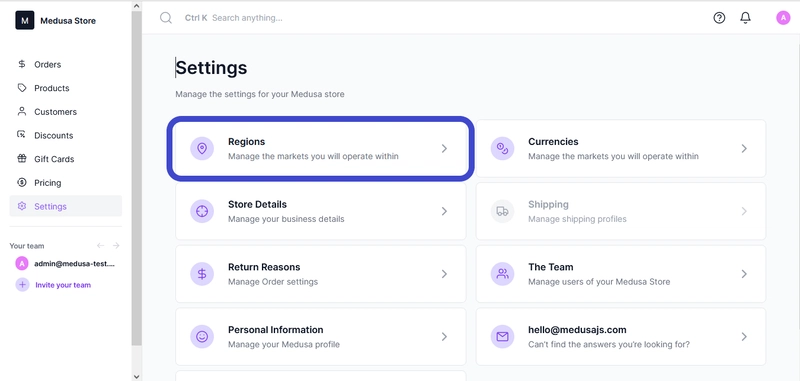The width and height of the screenshot is (800, 381).
Task: Expand the Currencies card chevron
Action: click(744, 148)
